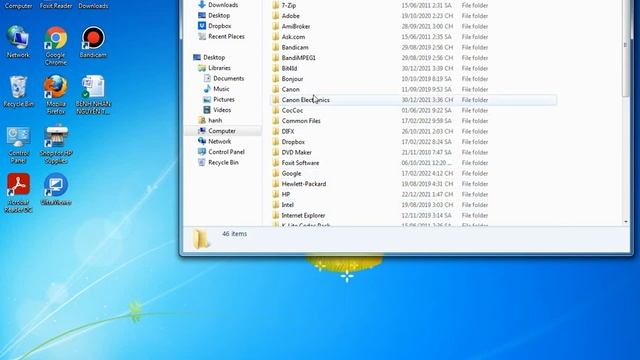
Task: Select the HP folder icon
Action: point(276,194)
